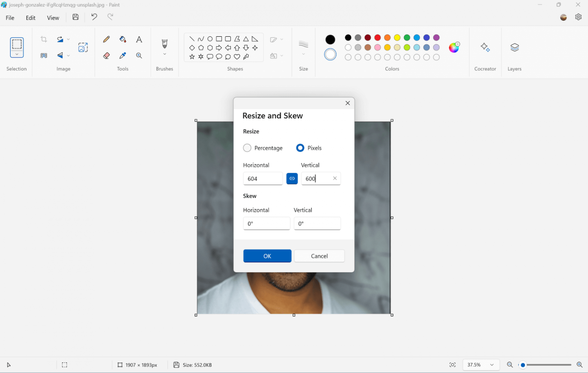Choose the Pixels radio option
This screenshot has width=588, height=373.
click(300, 148)
